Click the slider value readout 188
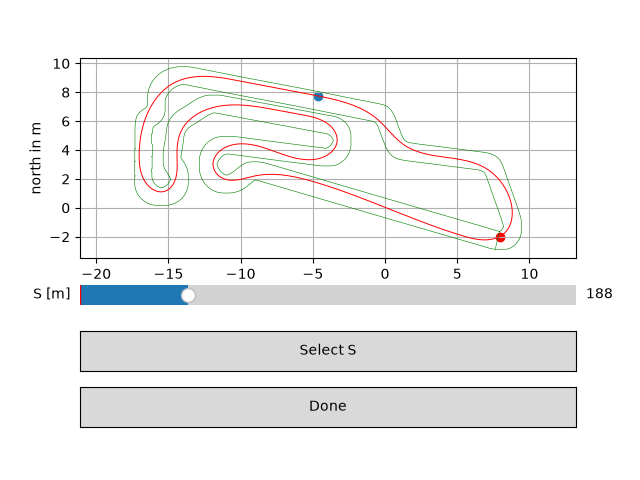Screen dimensions: 640x480 point(599,293)
